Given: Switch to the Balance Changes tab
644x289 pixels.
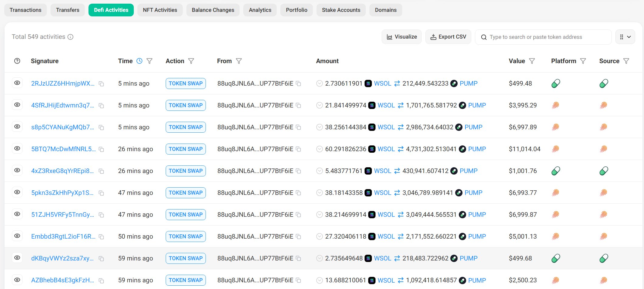Looking at the screenshot, I should [213, 10].
